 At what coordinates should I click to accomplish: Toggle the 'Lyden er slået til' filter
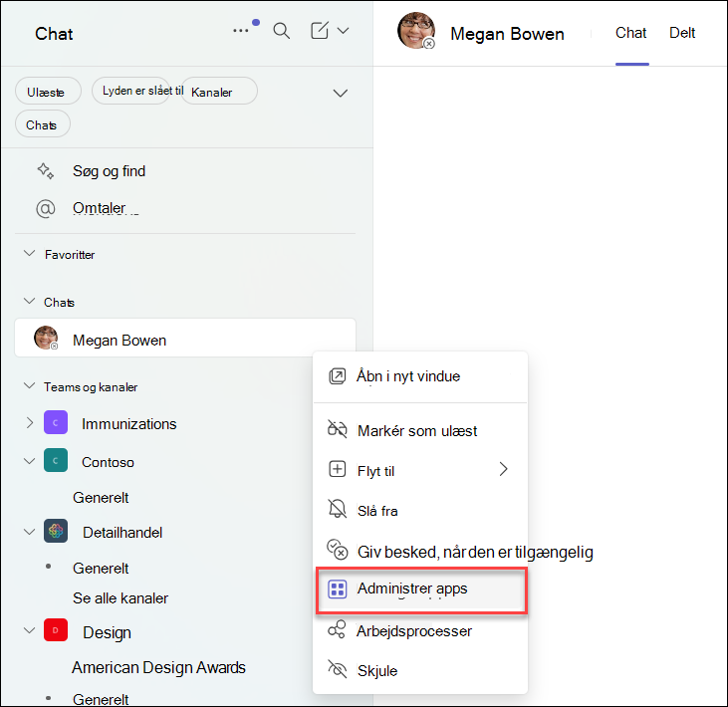tap(130, 91)
